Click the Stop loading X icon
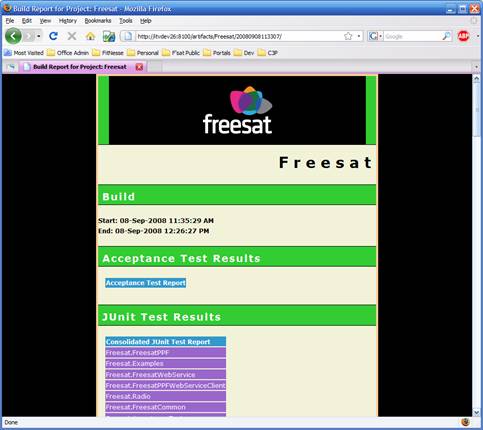Viewport: 483px width, 430px height. [x=72, y=36]
